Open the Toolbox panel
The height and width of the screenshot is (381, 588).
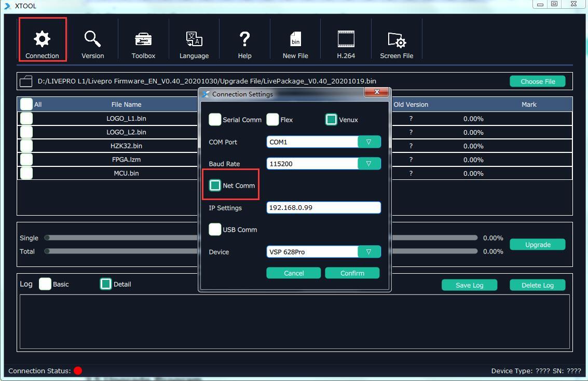(143, 39)
